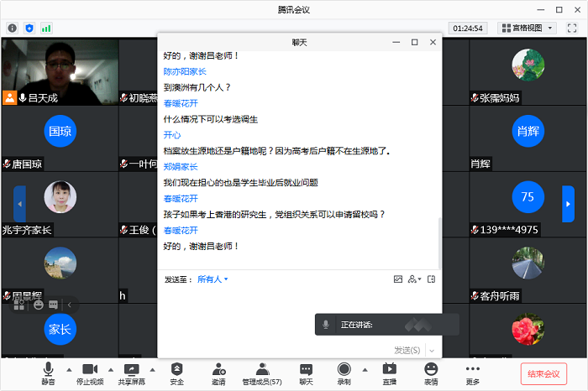Open 管理成员(57) member management
The height and width of the screenshot is (391, 588).
[262, 373]
